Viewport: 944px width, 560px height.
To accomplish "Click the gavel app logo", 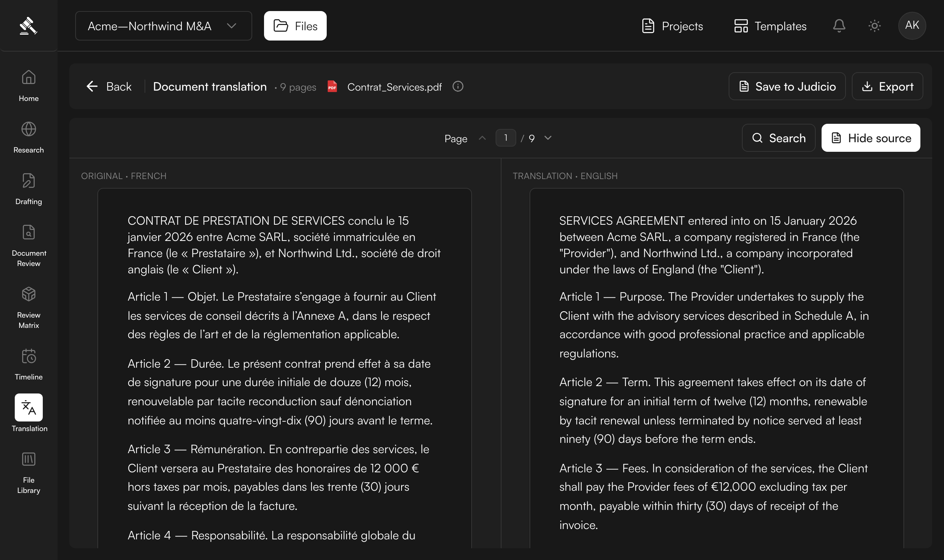I will 28,26.
